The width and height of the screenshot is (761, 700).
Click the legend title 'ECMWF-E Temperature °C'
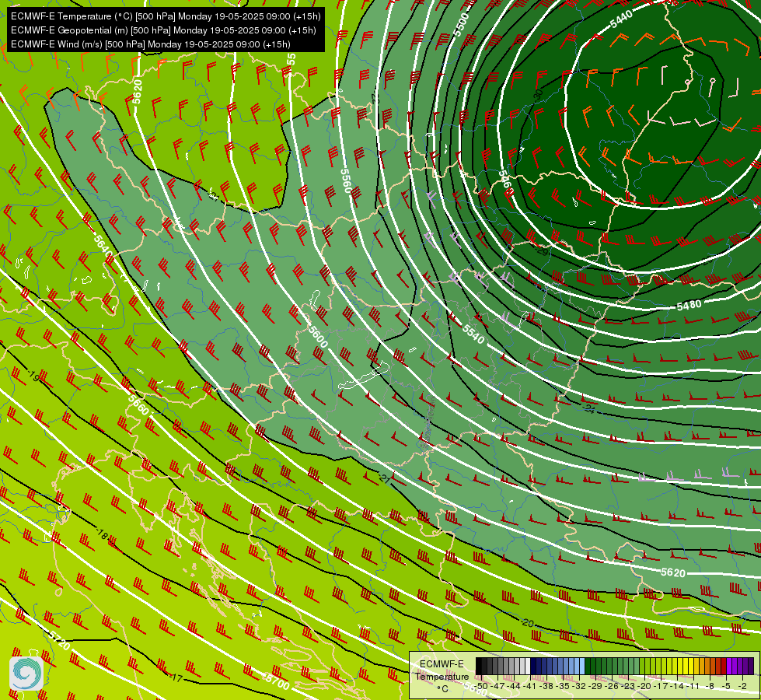442,676
